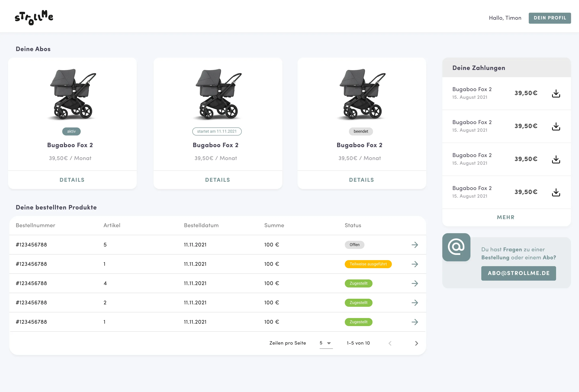Click the 'Du hast Fragen zu einer Bestellung' text
Image resolution: width=579 pixels, height=392 pixels.
pyautogui.click(x=518, y=253)
